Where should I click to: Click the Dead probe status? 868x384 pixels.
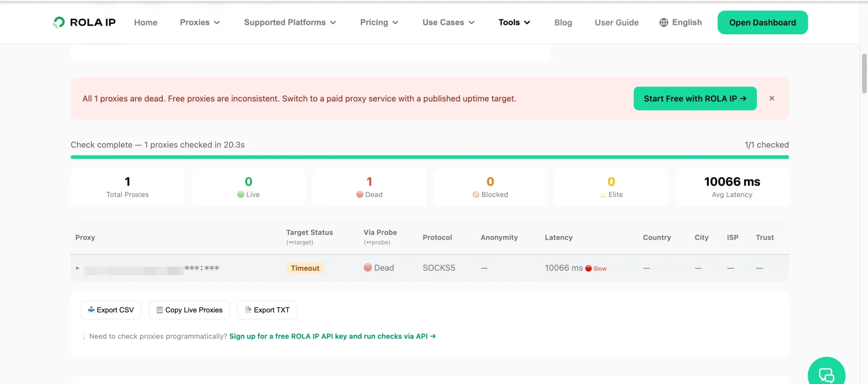point(379,268)
